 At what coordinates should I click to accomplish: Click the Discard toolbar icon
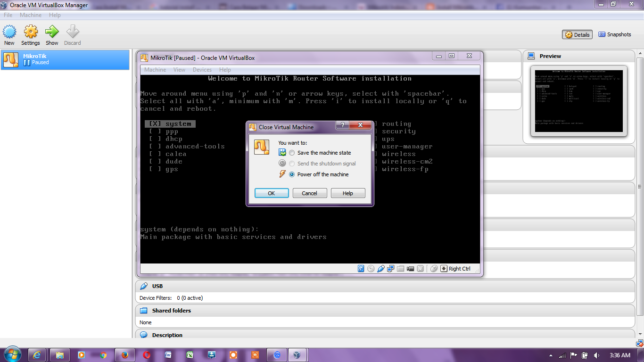[73, 35]
